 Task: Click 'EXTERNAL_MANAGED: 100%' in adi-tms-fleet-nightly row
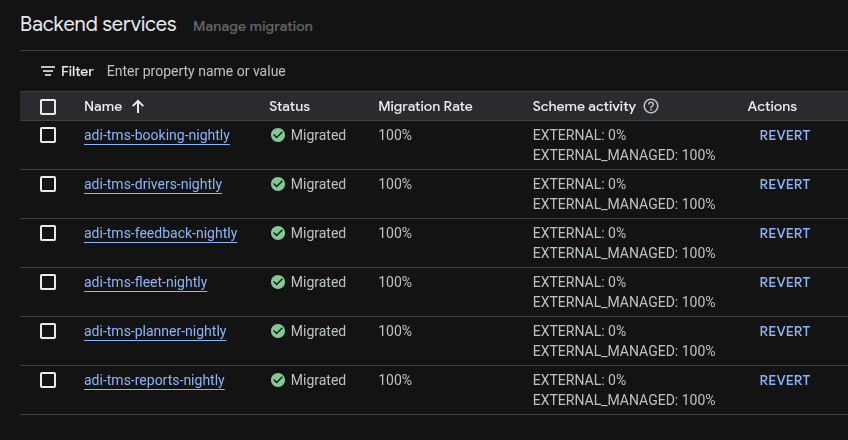click(624, 302)
